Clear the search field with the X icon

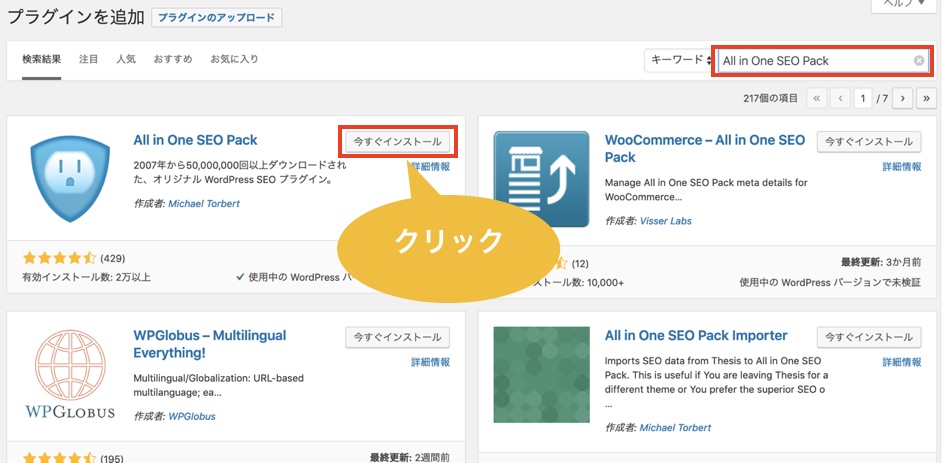(x=919, y=61)
